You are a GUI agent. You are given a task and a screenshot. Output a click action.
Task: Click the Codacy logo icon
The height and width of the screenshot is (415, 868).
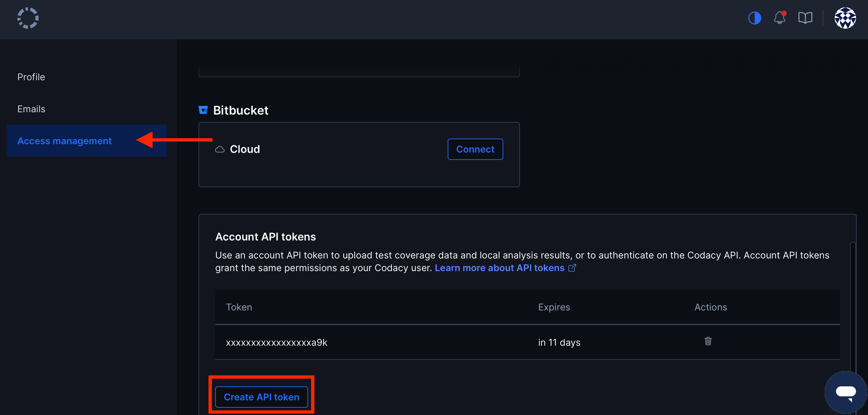[x=28, y=18]
